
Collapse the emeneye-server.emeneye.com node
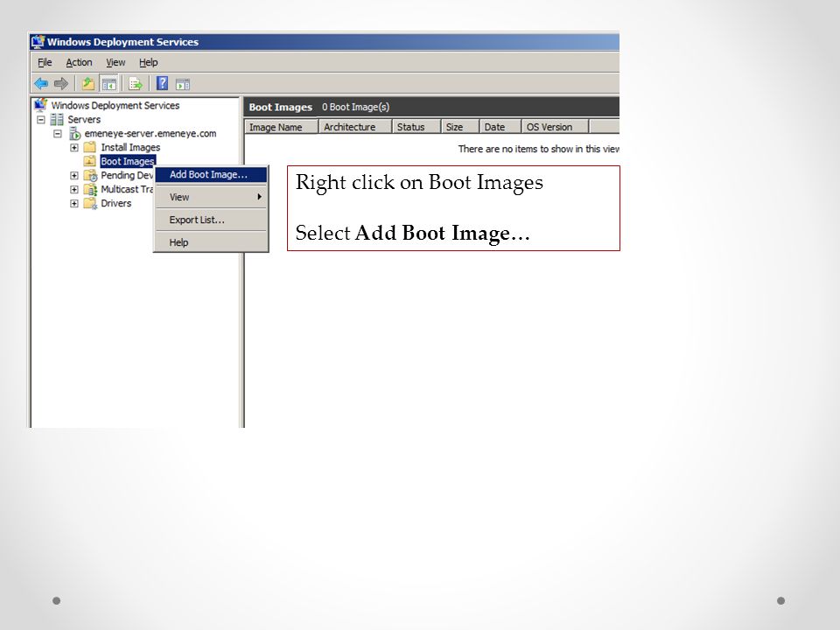tap(58, 133)
